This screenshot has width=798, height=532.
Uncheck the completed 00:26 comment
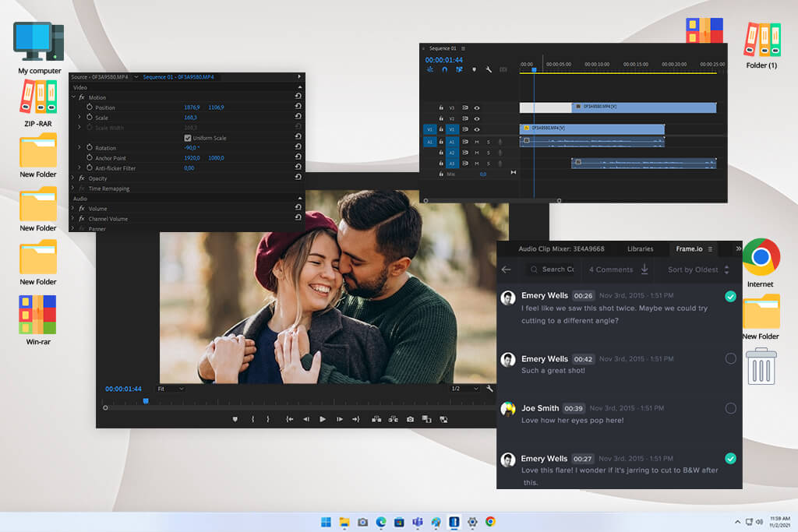coord(730,297)
